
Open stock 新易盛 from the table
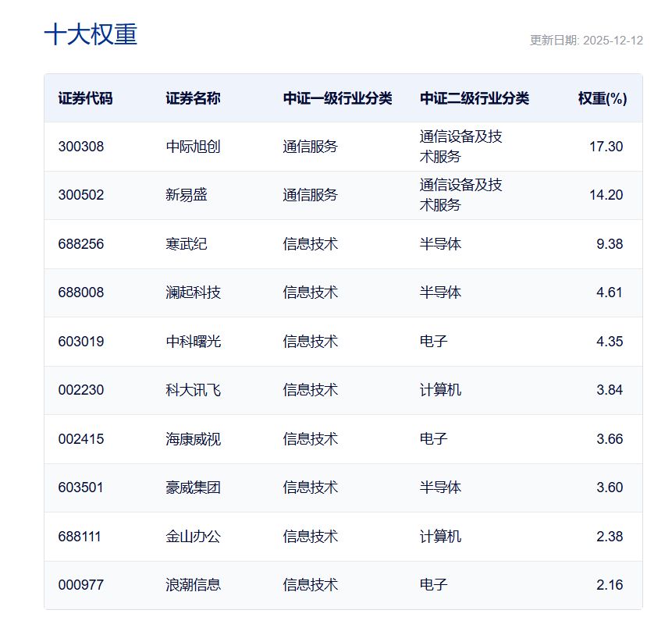coord(184,195)
